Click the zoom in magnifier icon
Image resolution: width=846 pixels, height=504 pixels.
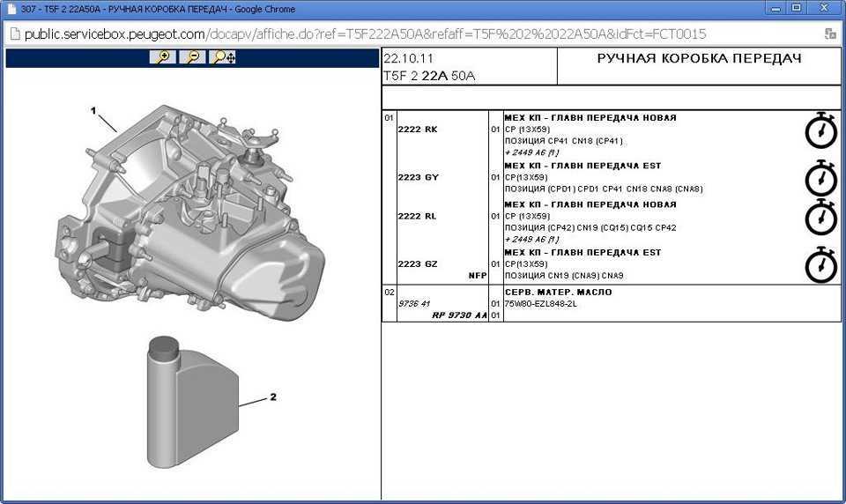(x=162, y=56)
